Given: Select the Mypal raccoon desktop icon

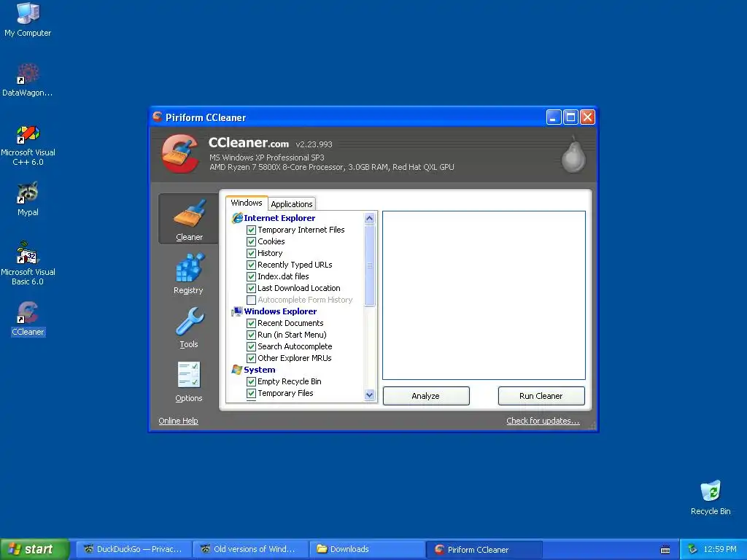Looking at the screenshot, I should tap(28, 199).
